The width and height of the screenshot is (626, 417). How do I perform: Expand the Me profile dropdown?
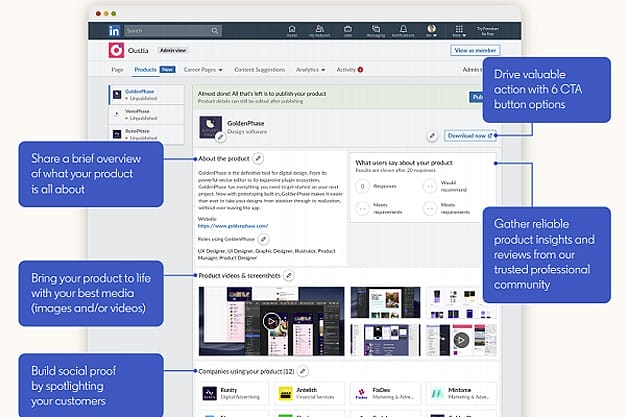pos(432,32)
